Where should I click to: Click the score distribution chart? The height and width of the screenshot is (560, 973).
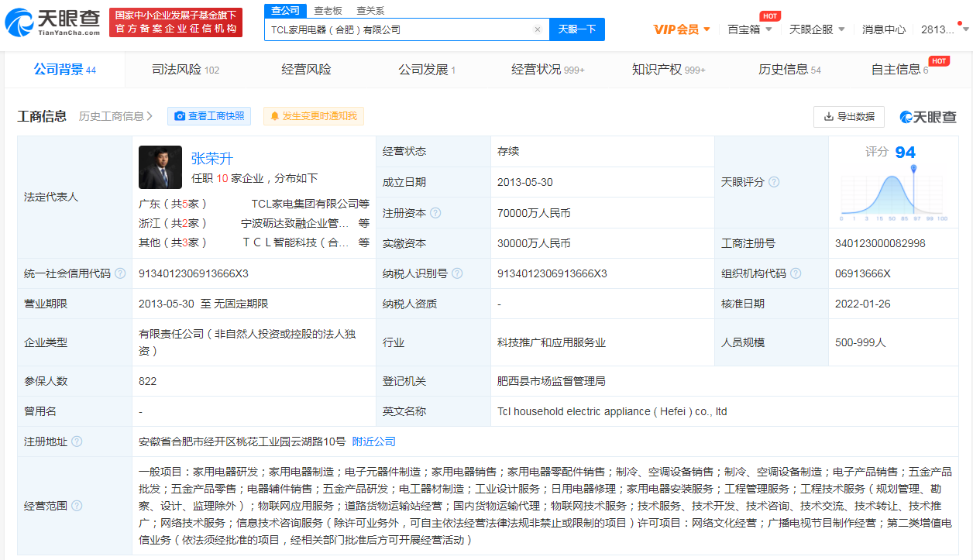[894, 192]
